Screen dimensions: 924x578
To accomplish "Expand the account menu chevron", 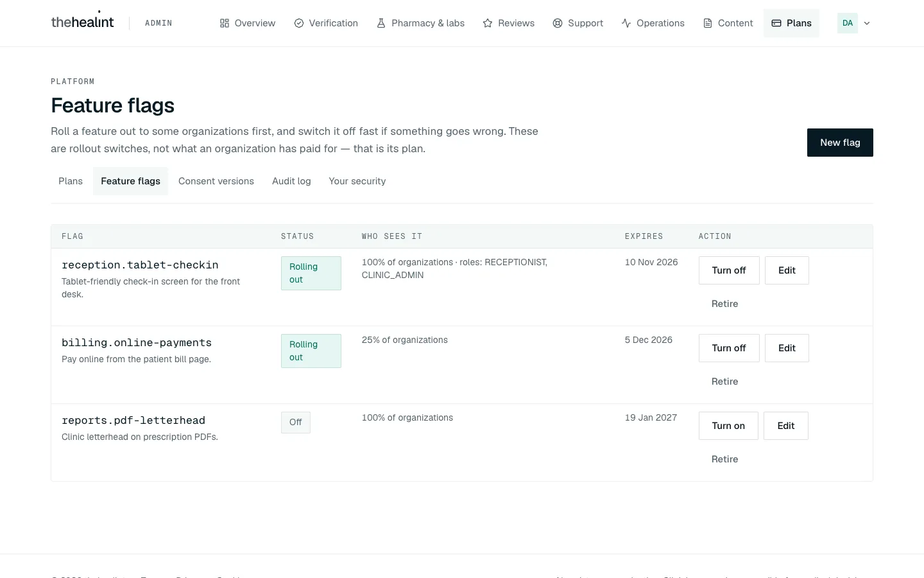I will point(867,23).
